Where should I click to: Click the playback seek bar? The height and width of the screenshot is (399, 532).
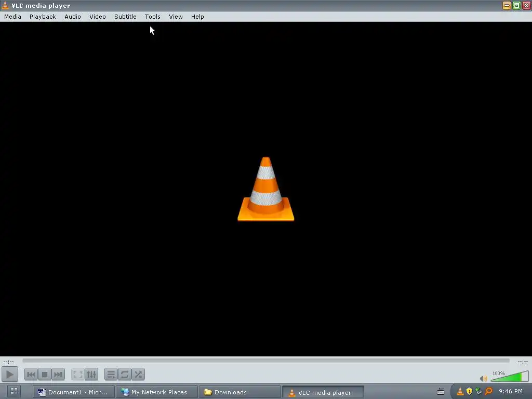click(x=266, y=361)
